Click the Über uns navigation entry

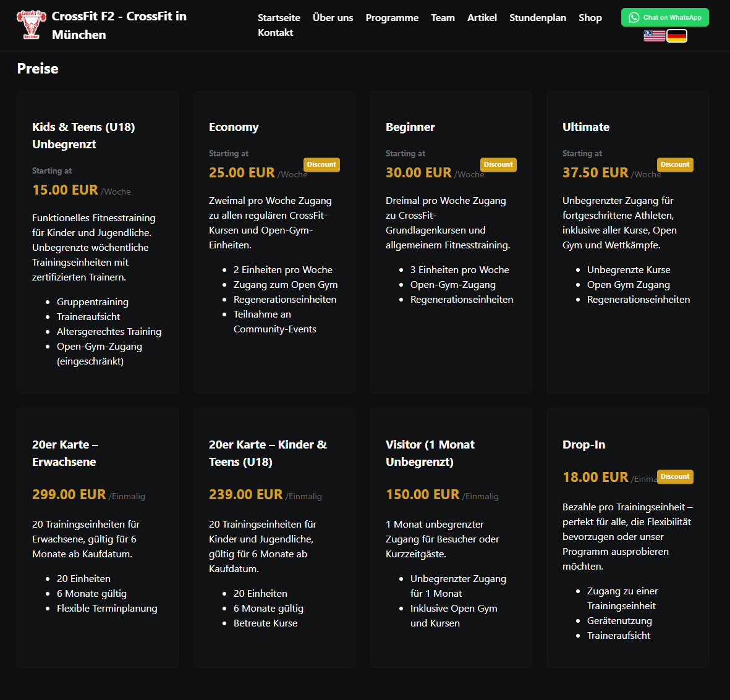(x=333, y=17)
